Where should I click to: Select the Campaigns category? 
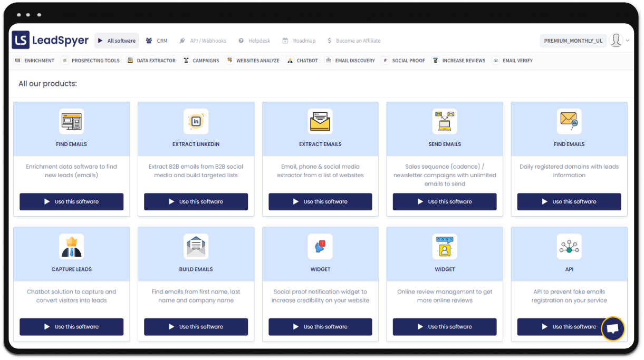coord(201,61)
